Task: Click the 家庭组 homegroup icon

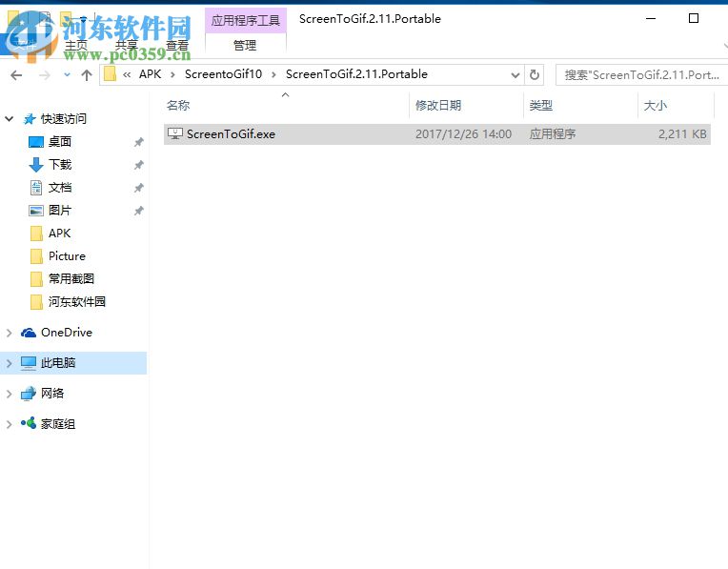Action: pos(29,423)
